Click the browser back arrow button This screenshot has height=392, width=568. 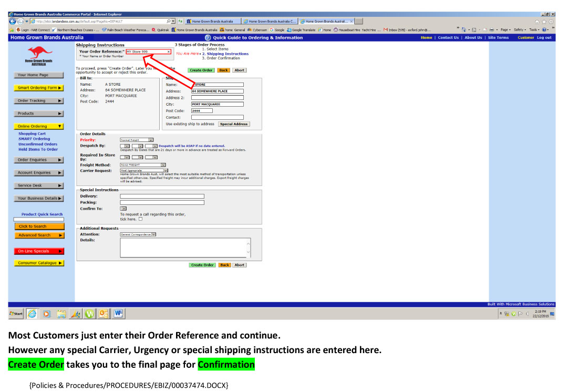(x=13, y=21)
